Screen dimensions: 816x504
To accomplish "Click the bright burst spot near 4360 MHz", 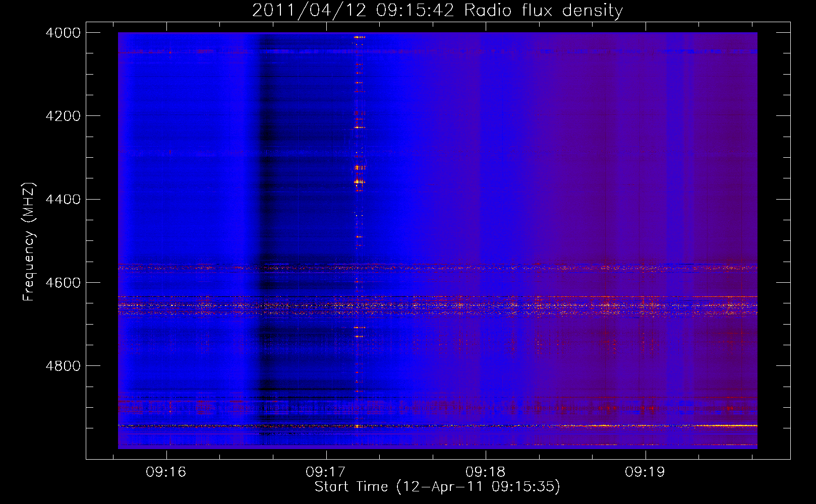I will (x=359, y=181).
